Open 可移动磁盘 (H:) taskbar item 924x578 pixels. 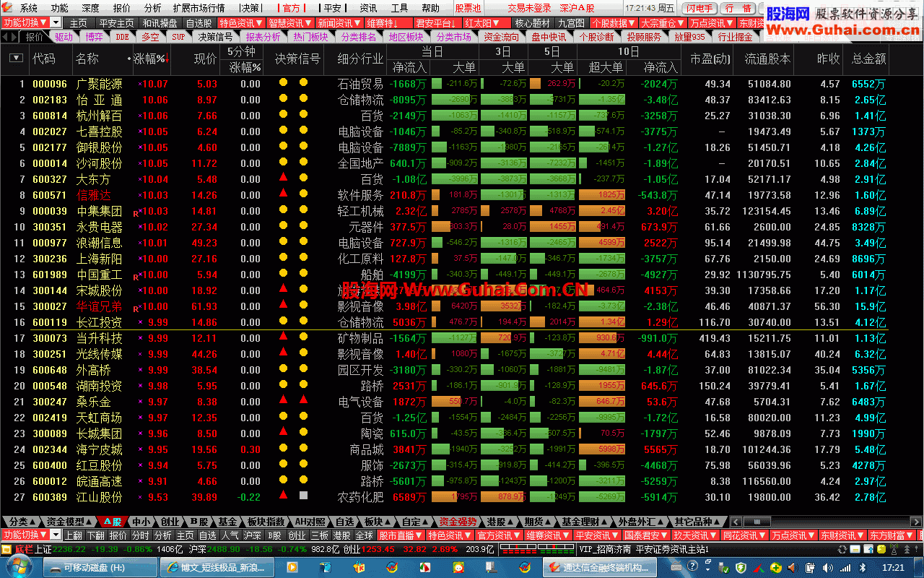(x=101, y=568)
